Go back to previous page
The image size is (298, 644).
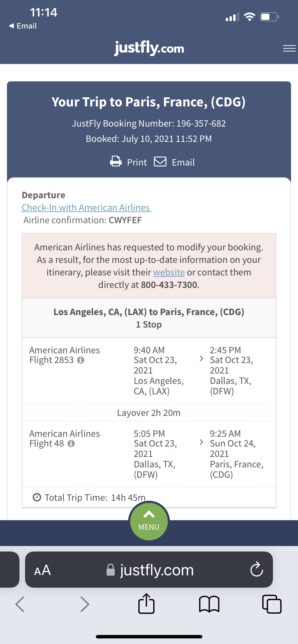(20, 604)
